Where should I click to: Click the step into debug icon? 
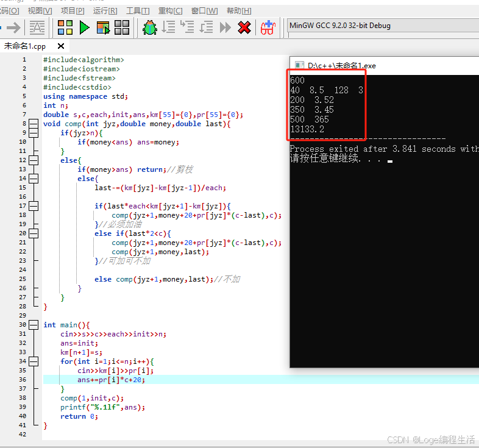click(x=187, y=27)
